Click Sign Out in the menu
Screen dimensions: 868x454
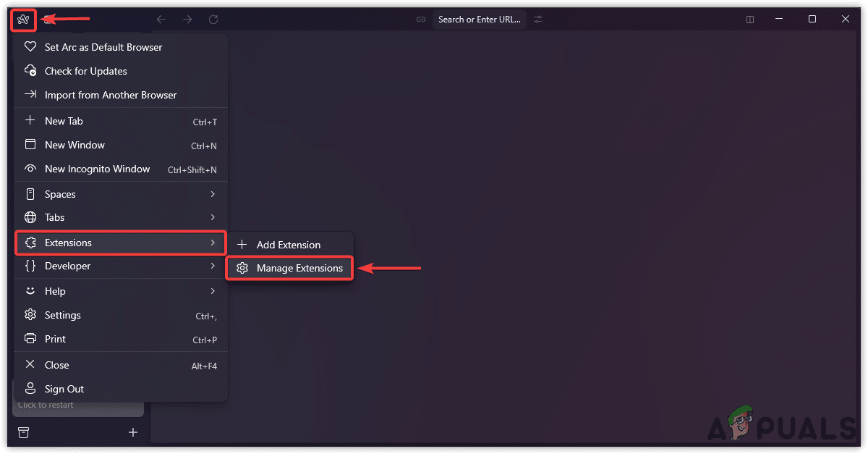click(64, 389)
